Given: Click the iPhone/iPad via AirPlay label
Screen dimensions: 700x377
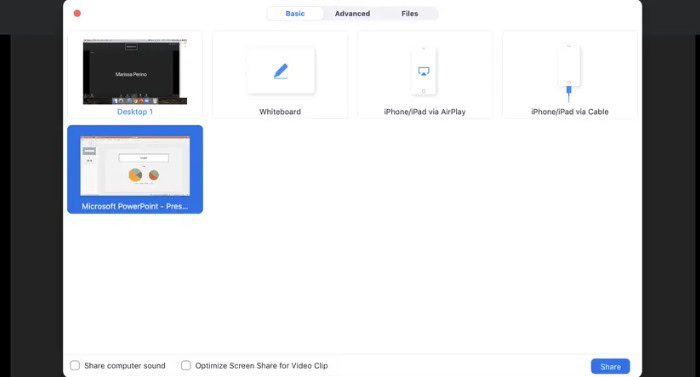Looking at the screenshot, I should pyautogui.click(x=425, y=112).
